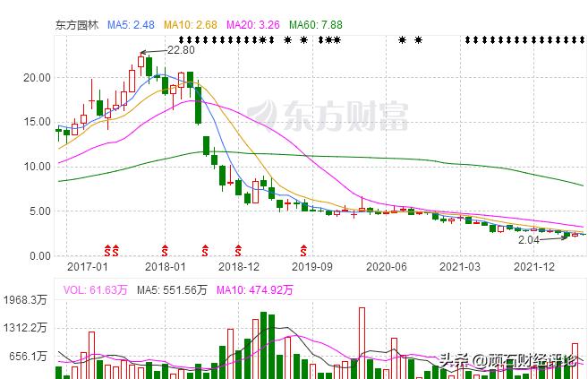The width and height of the screenshot is (588, 379).
Task: Click the 2021-12 date axis label
Action: click(534, 267)
